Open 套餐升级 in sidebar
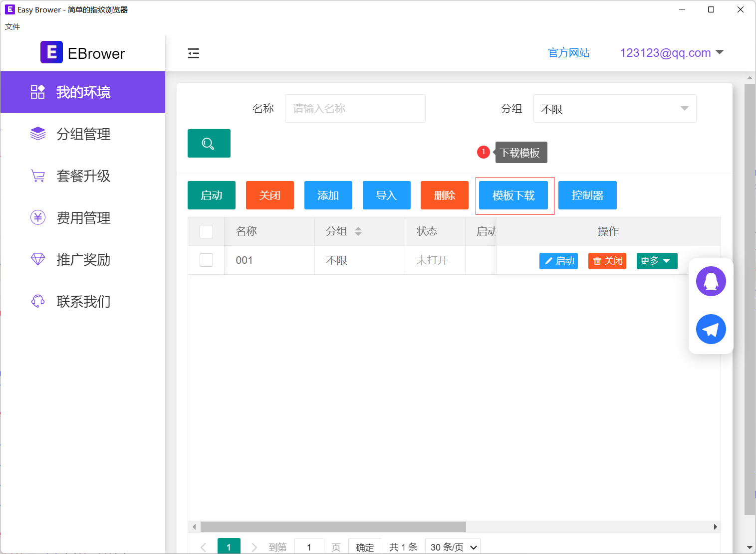The width and height of the screenshot is (756, 554). [x=83, y=176]
